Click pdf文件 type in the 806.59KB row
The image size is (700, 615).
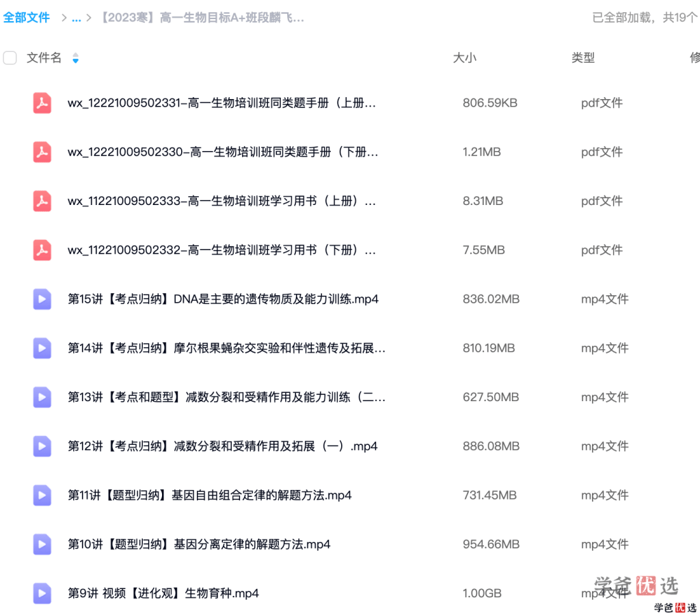point(602,103)
